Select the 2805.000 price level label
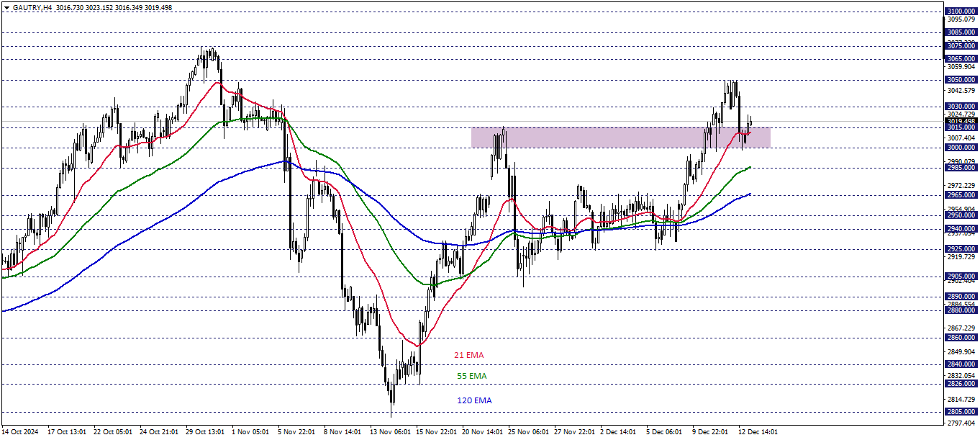The height and width of the screenshot is (440, 980). coord(961,412)
